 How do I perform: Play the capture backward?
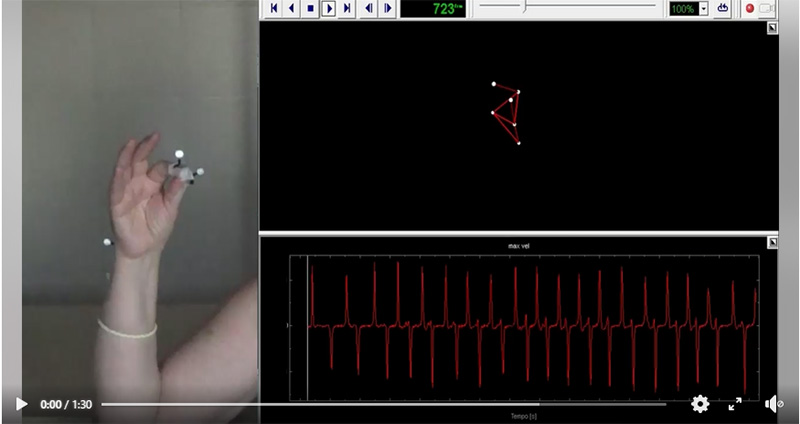[x=292, y=8]
